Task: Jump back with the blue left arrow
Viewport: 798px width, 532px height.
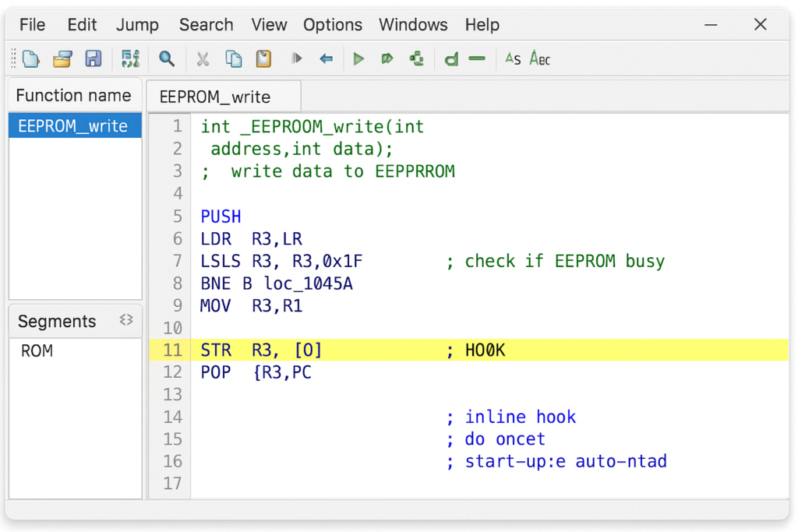Action: coord(327,59)
